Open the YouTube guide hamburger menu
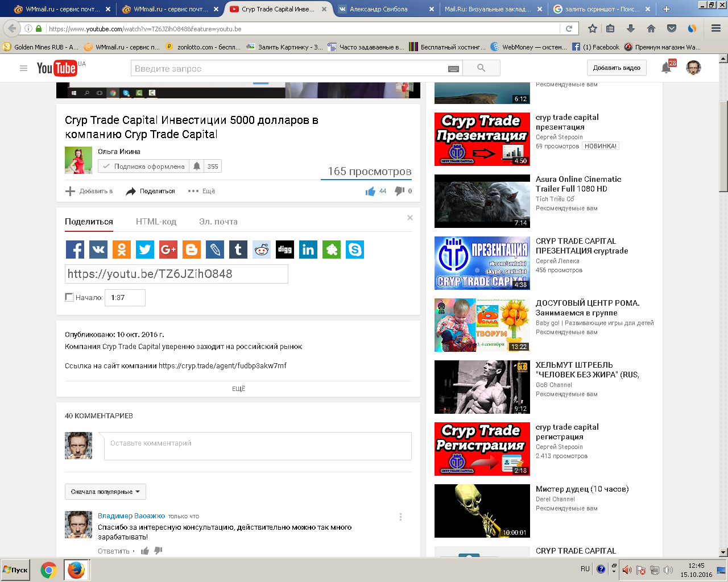The height and width of the screenshot is (582, 728). coord(23,68)
